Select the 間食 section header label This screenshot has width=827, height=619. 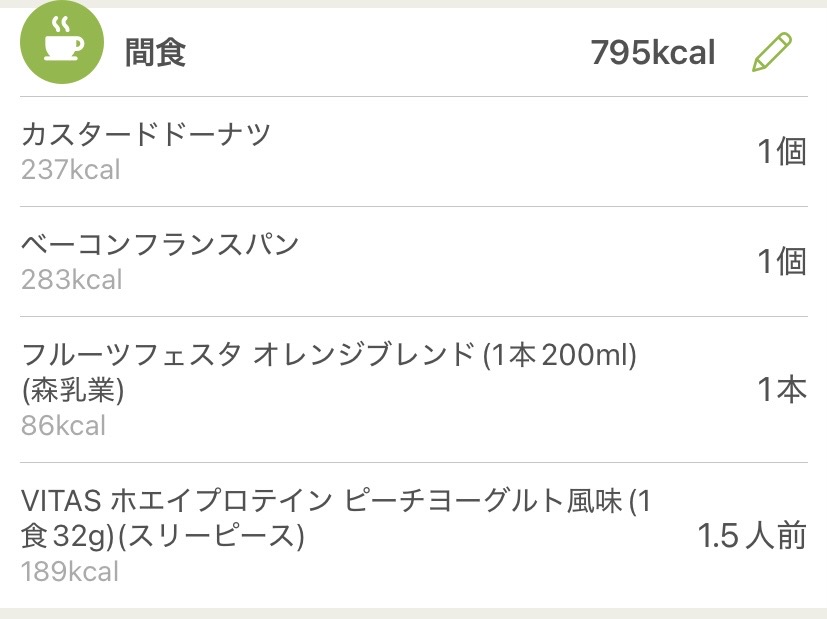pyautogui.click(x=155, y=52)
